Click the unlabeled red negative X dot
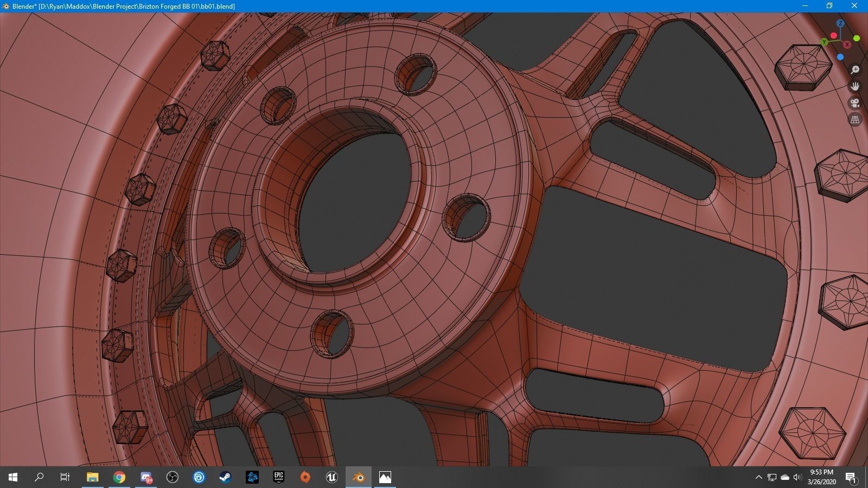The width and height of the screenshot is (868, 488). click(834, 36)
